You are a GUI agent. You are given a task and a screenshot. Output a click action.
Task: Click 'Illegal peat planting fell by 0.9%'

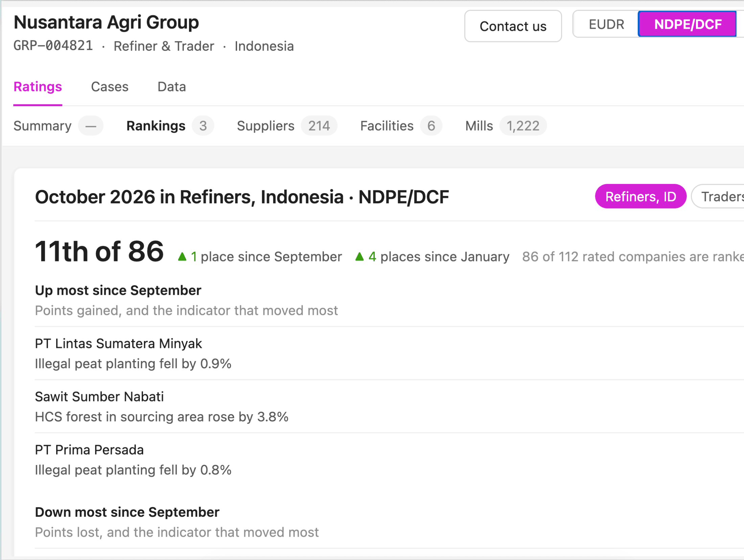click(133, 364)
